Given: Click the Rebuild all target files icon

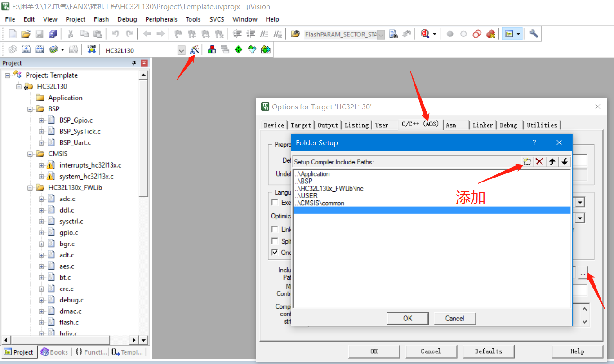Looking at the screenshot, I should click(40, 50).
